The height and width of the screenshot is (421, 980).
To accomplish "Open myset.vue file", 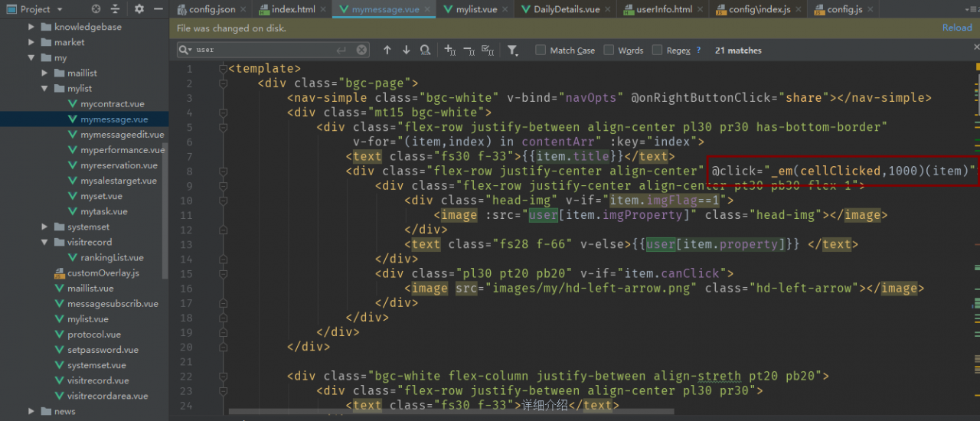I will coord(101,196).
